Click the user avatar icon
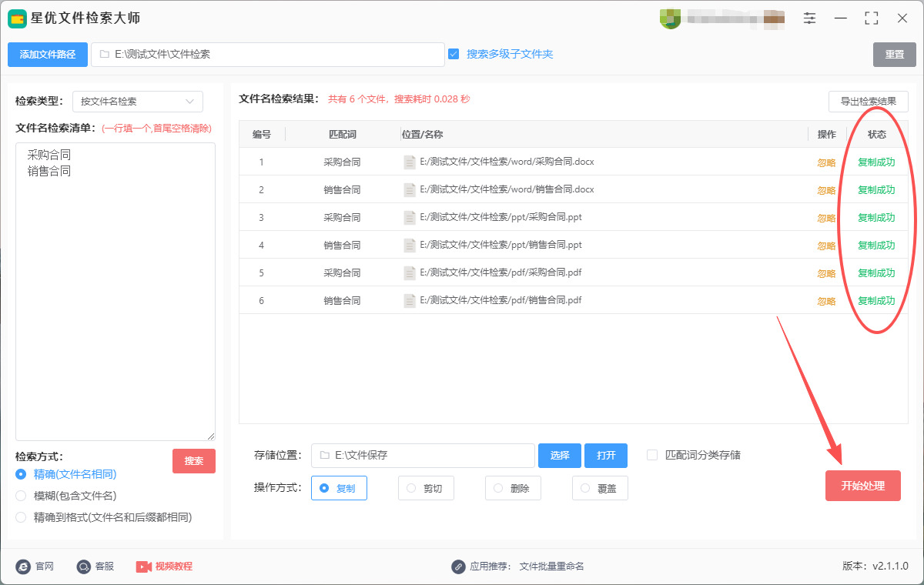 pyautogui.click(x=670, y=18)
